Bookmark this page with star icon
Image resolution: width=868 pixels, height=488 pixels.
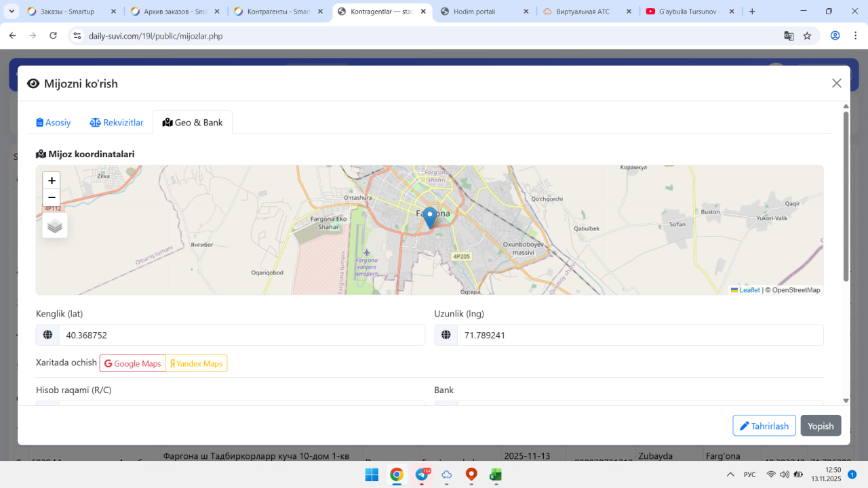click(807, 36)
